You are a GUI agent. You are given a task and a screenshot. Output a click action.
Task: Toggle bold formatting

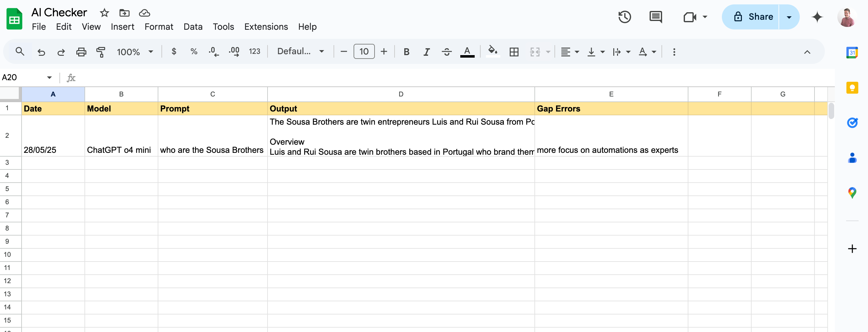[406, 52]
